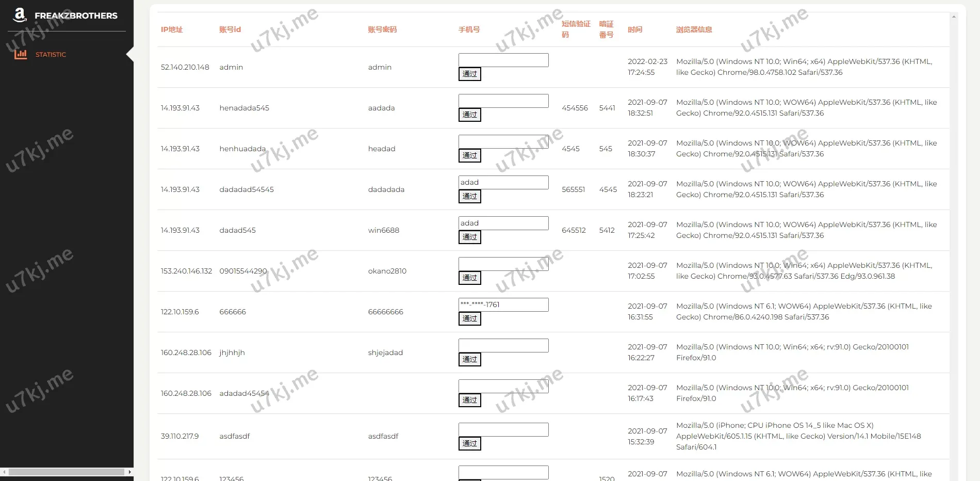Approve the 18:23:21 row with 通过
The width and height of the screenshot is (980, 481).
[x=469, y=196]
